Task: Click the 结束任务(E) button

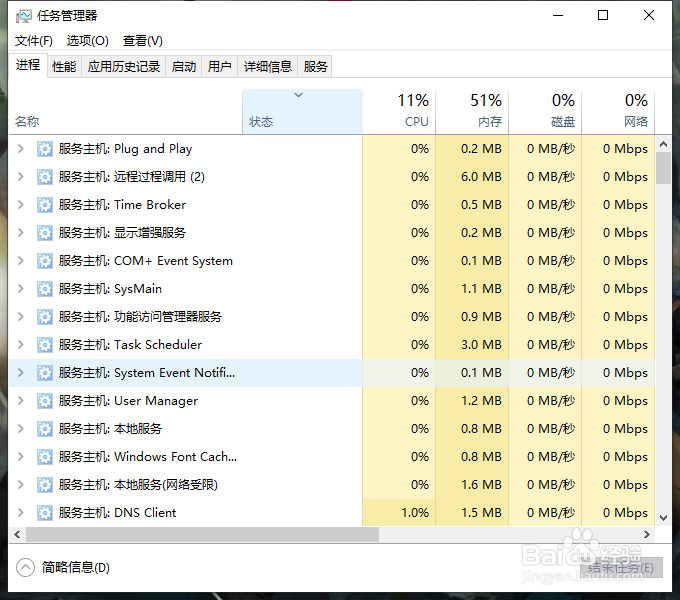Action: 621,567
